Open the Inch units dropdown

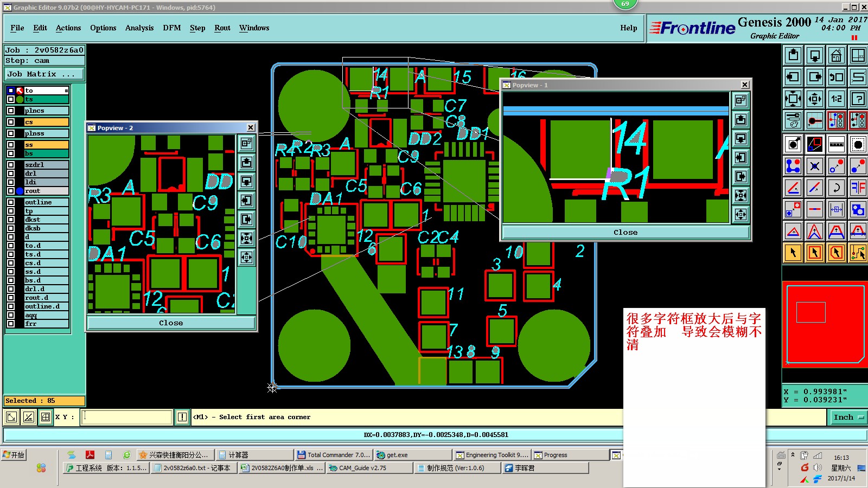tap(848, 417)
